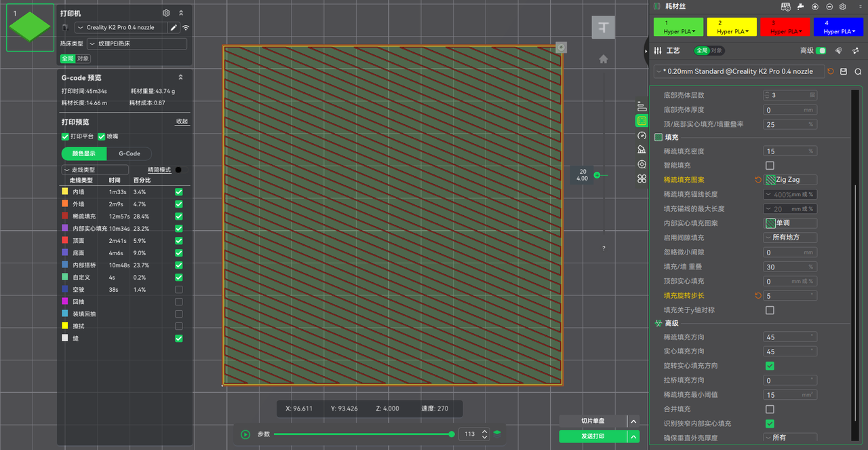Click the support settings icon in sidebar
This screenshot has height=450, width=868.
pyautogui.click(x=642, y=149)
